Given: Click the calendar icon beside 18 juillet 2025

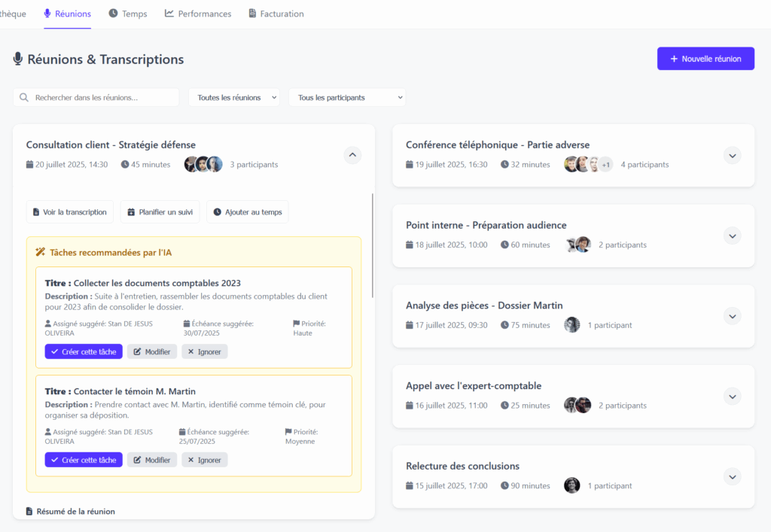Looking at the screenshot, I should [x=409, y=245].
